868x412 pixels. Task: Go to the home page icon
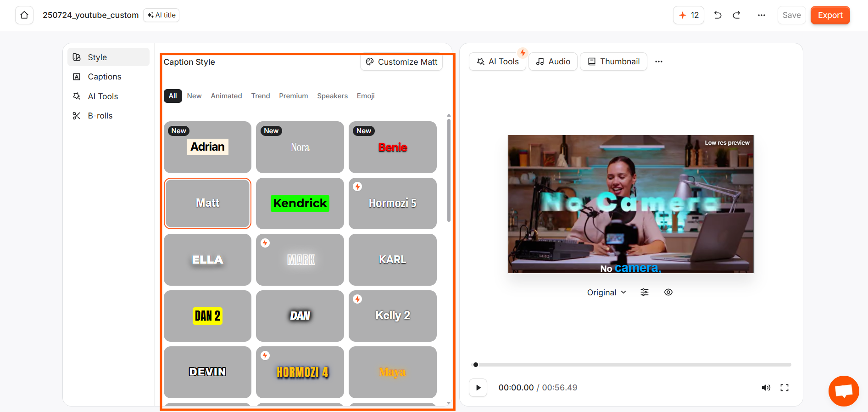[x=24, y=15]
